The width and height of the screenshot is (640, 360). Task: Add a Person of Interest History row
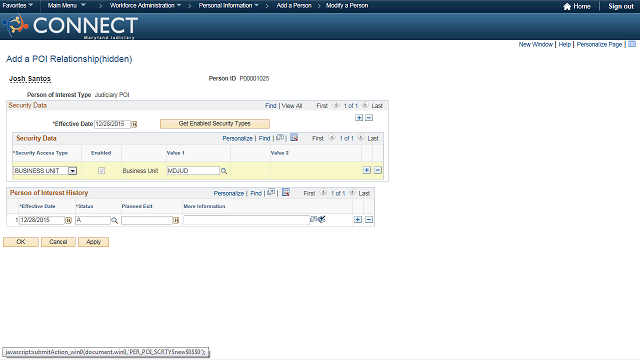pyautogui.click(x=358, y=220)
